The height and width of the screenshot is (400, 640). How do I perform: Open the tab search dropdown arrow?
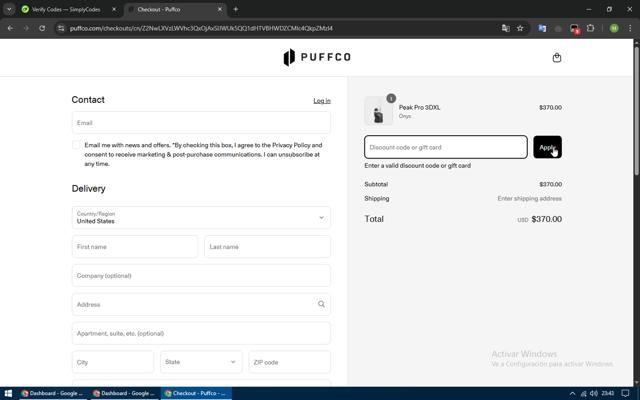[9, 9]
